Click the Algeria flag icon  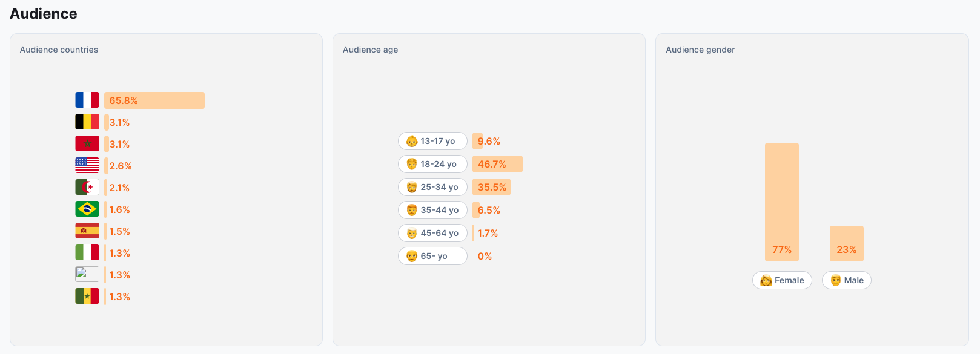[87, 187]
